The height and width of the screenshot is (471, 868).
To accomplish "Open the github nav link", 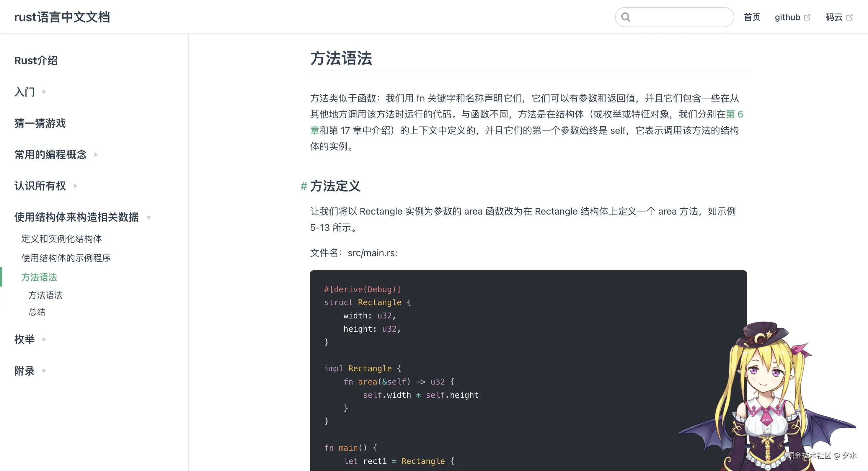I will coord(787,17).
